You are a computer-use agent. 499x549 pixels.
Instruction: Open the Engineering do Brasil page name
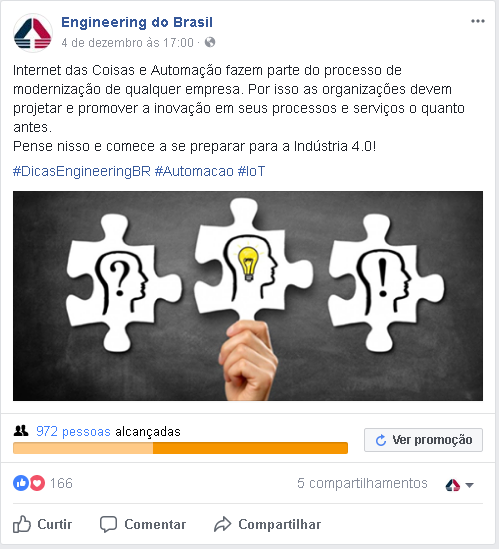point(137,22)
